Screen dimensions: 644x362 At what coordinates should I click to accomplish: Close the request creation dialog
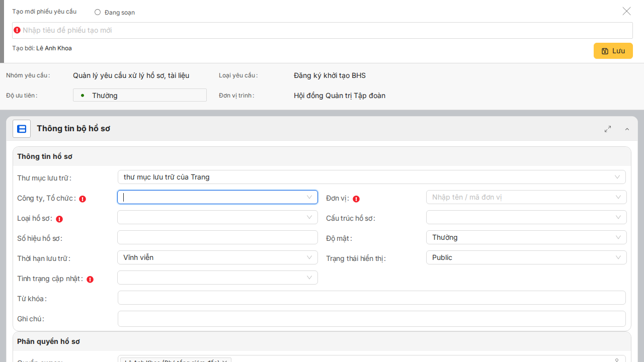click(x=626, y=11)
